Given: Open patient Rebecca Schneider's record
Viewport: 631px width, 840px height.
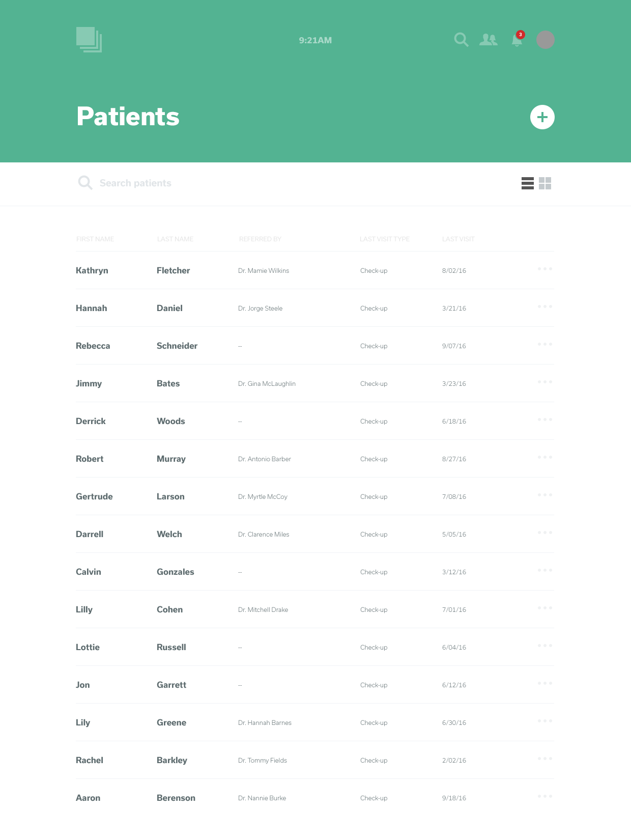Looking at the screenshot, I should click(93, 346).
